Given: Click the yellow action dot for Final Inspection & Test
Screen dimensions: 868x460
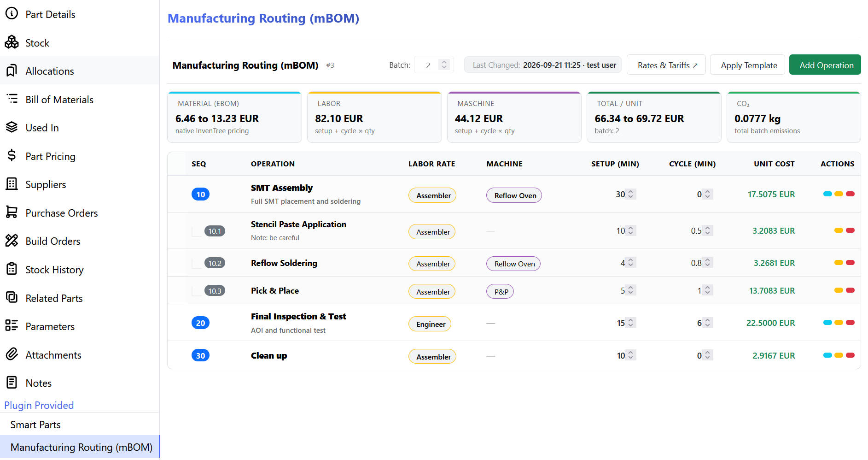Looking at the screenshot, I should pyautogui.click(x=839, y=323).
